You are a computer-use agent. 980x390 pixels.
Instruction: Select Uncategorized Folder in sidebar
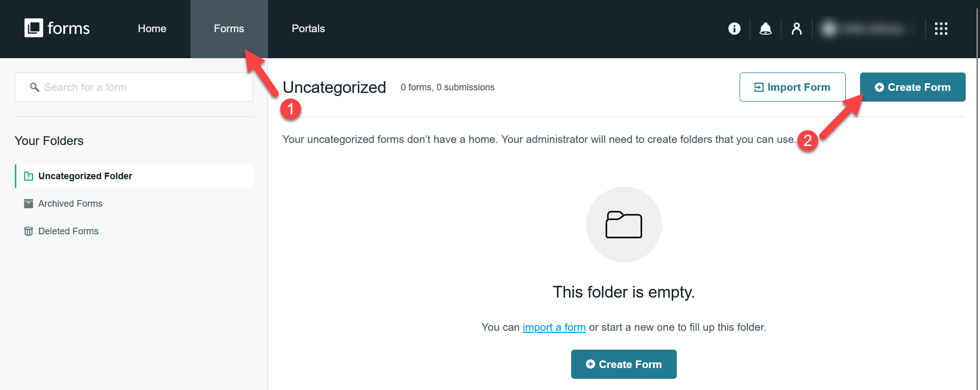pos(134,176)
